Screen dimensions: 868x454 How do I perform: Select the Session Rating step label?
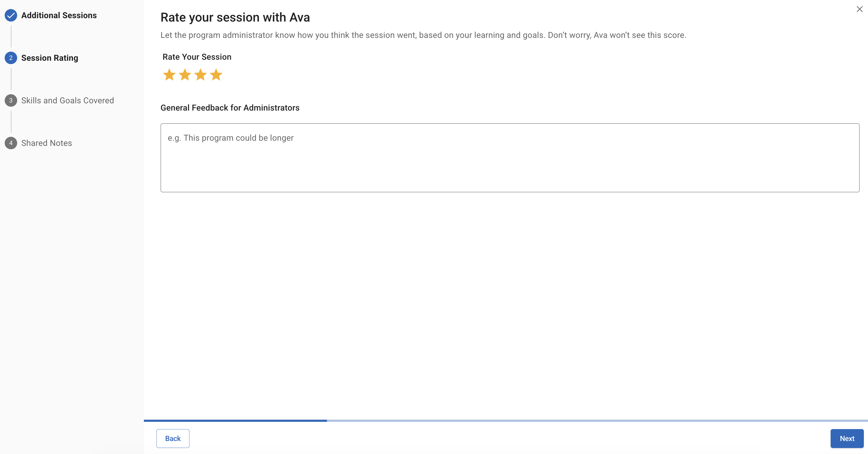50,58
